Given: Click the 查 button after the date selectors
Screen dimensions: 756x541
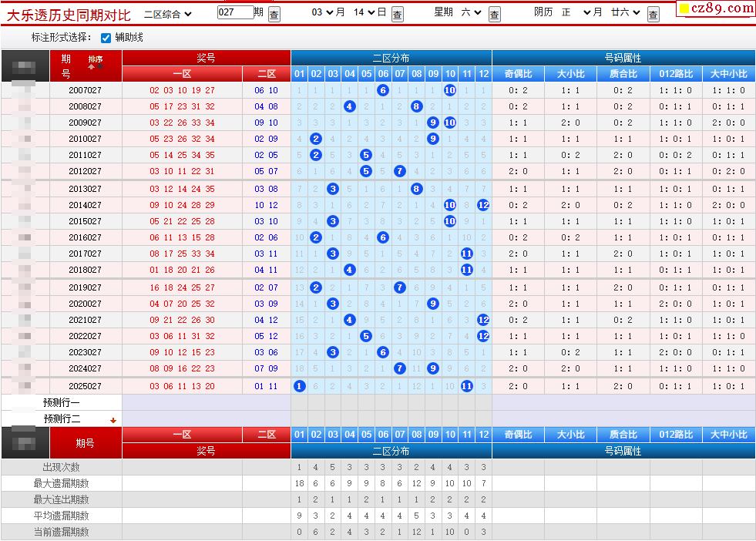Looking at the screenshot, I should 397,15.
